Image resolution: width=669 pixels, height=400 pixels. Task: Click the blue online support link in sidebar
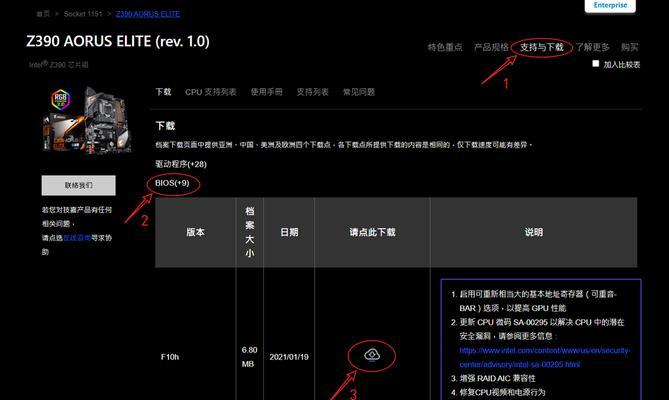tap(77, 238)
